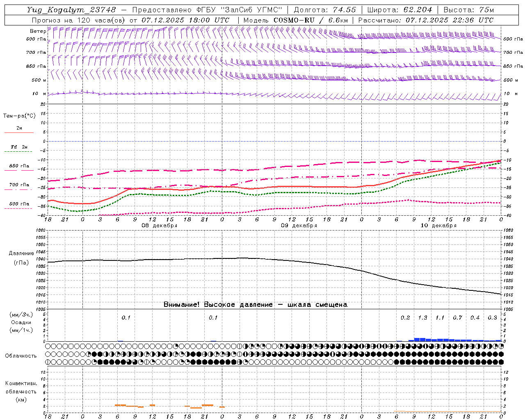This screenshot has height=420, width=525.
Task: Click the computed time Рассчитано: 07.12.2025 22:36 UTC
Action: tap(426, 20)
